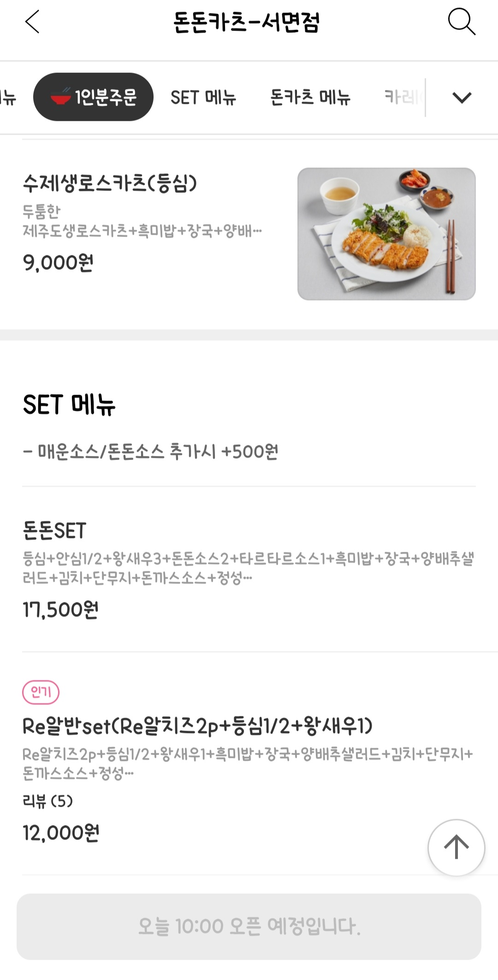Open the 수제생로스카츠(등심) menu item
The width and height of the screenshot is (498, 980).
[x=249, y=234]
